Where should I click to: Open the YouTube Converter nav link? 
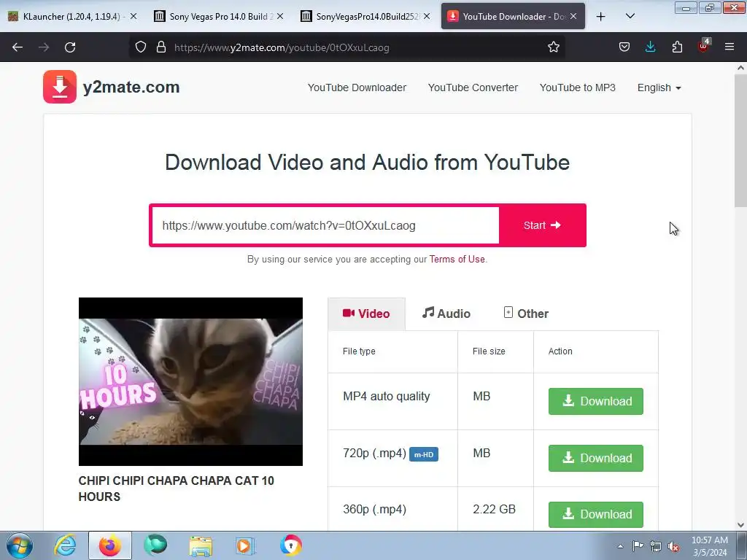coord(473,87)
